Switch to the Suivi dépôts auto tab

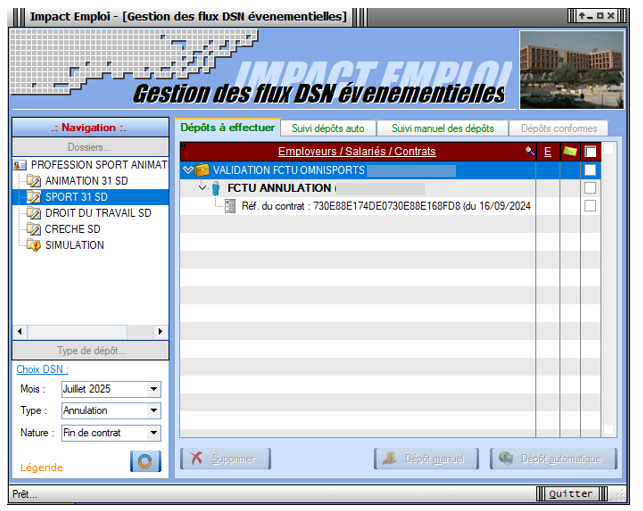click(328, 128)
